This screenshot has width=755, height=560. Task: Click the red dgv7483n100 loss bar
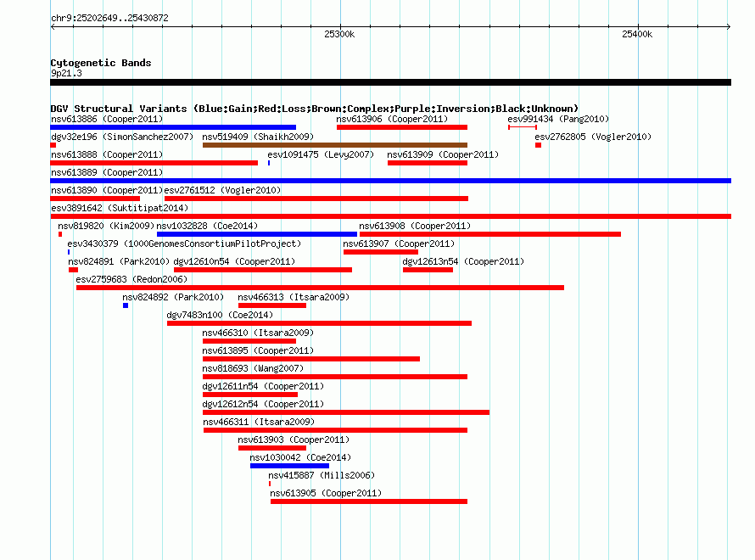[x=319, y=323]
